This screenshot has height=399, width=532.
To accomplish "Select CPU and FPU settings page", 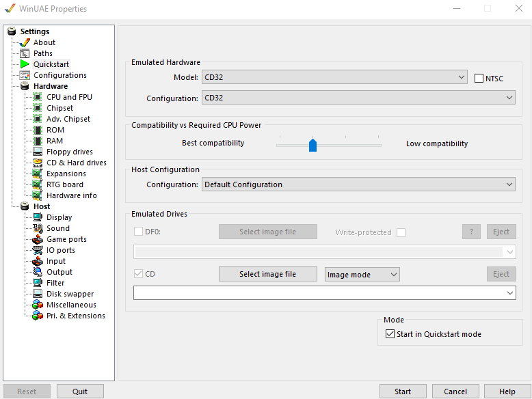I will (x=69, y=97).
